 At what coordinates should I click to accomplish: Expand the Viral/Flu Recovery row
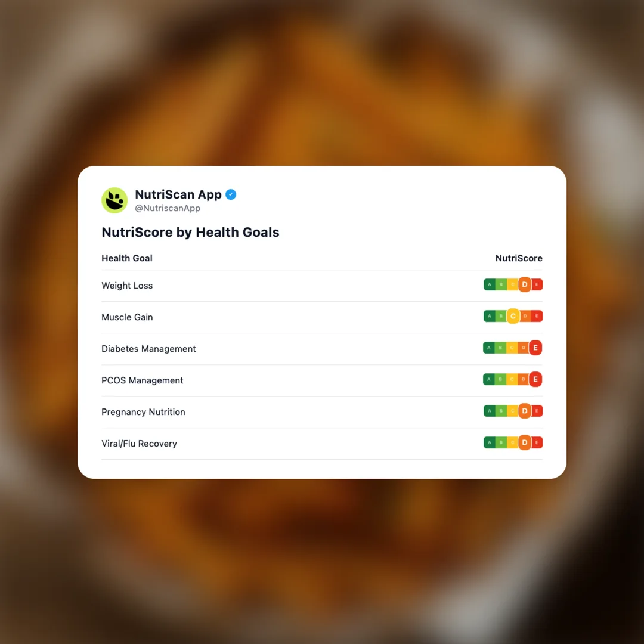(x=139, y=443)
